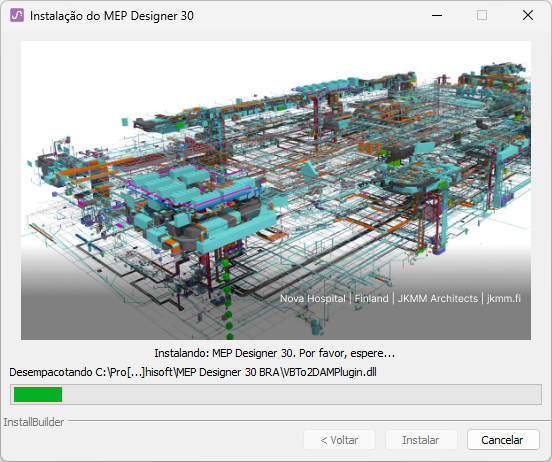The width and height of the screenshot is (552, 462).
Task: Click the 'Instalação do MEP Designer 30' title
Action: pos(112,16)
